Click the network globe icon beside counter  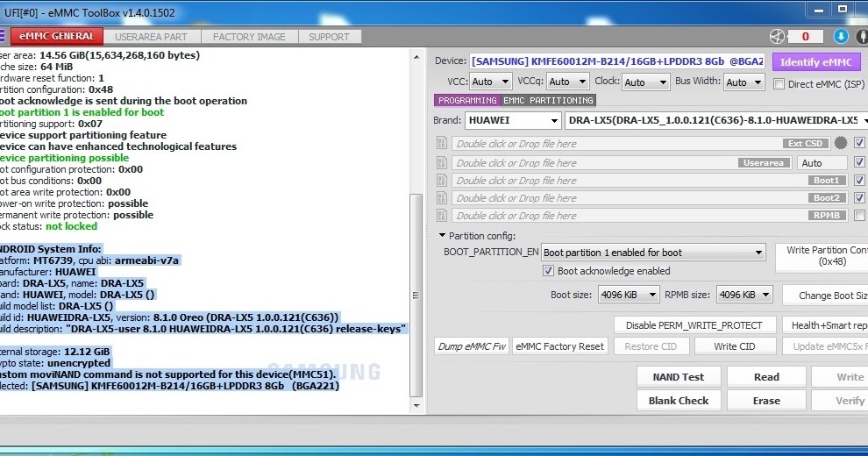point(777,37)
